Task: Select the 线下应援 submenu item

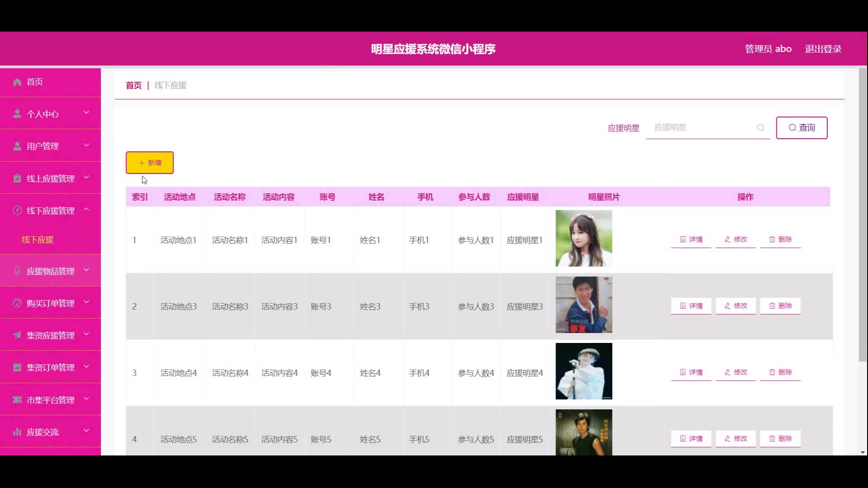Action: (38, 239)
